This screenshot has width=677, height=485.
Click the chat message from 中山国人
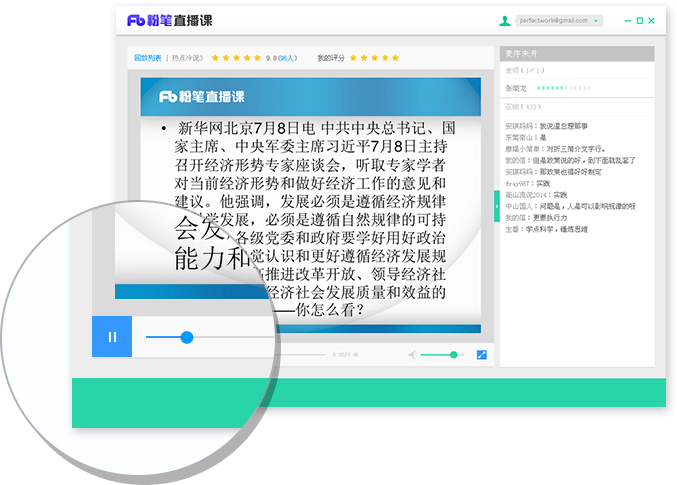click(570, 206)
